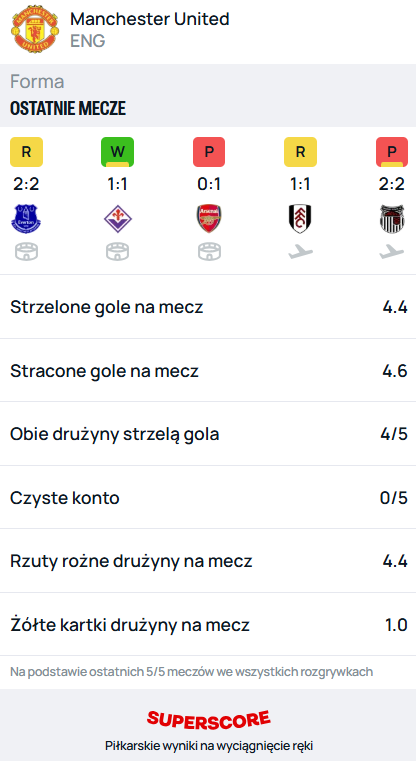Click the Żółte kartki drużyny na mecz row

point(208,625)
